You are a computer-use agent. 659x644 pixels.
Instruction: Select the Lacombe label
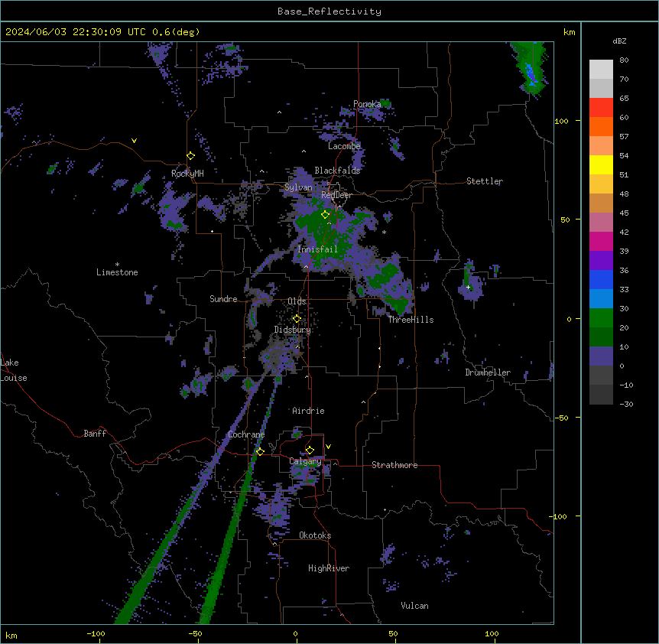tap(344, 146)
